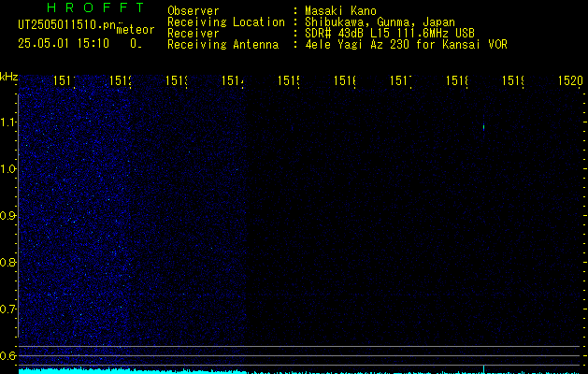Viewport: 588px width, 374px height.
Task: Click the 1517 time axis label
Action: tap(400, 80)
